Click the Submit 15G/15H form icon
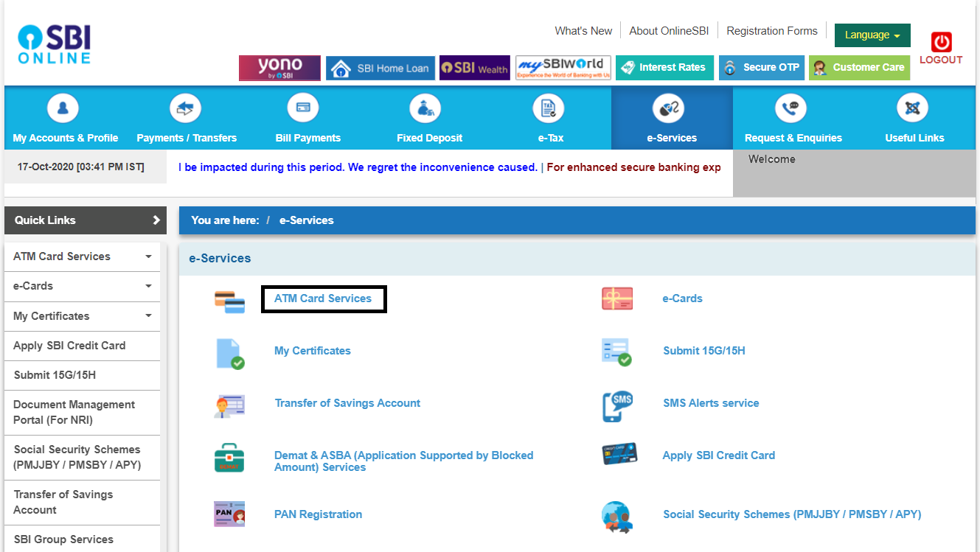 pos(617,352)
